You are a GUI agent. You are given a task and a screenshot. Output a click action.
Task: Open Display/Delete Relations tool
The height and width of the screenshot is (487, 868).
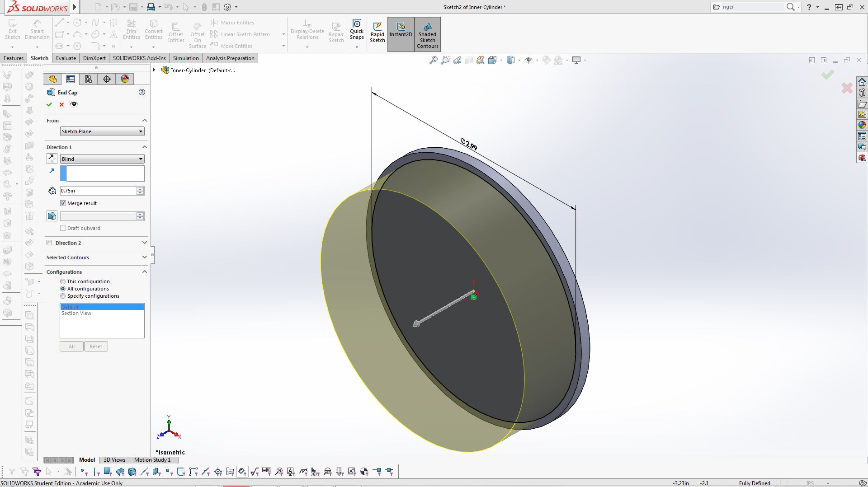tap(307, 30)
